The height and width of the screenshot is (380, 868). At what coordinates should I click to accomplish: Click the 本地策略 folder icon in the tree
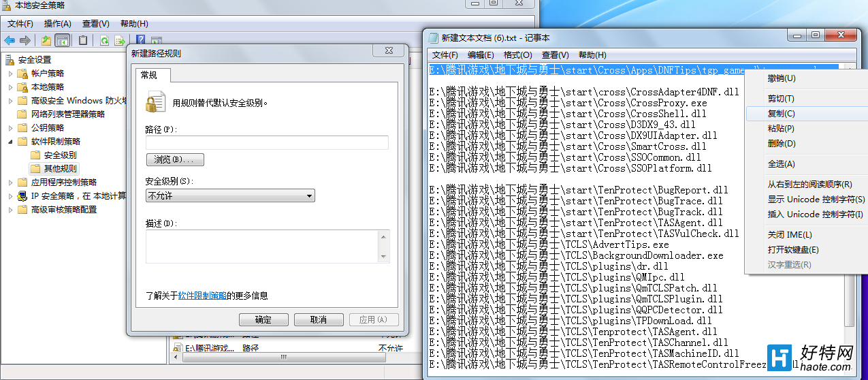click(23, 86)
